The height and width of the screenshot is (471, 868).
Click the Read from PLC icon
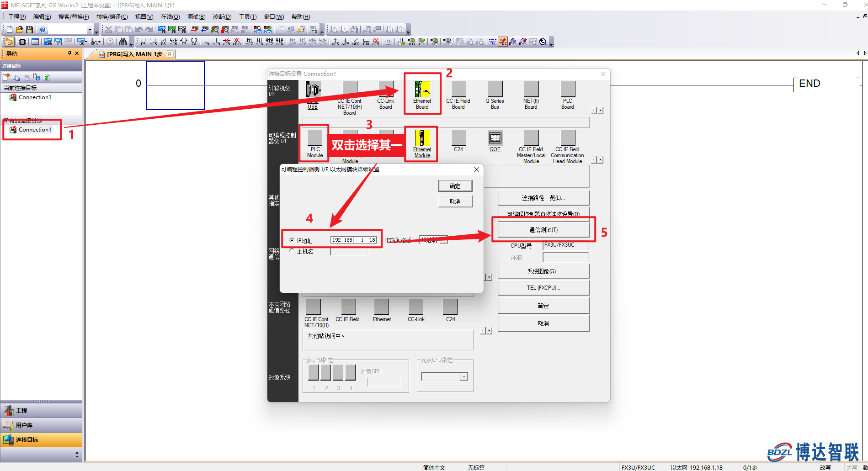pos(205,30)
